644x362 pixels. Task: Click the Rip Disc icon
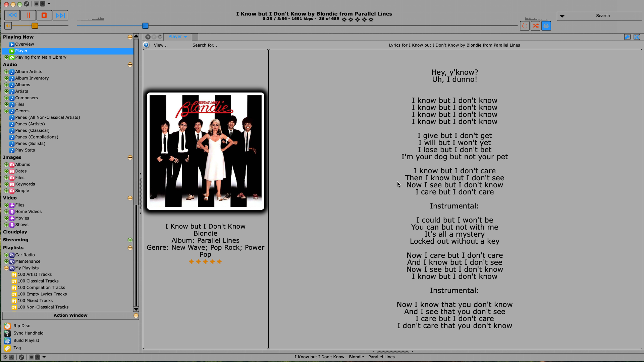point(7,326)
